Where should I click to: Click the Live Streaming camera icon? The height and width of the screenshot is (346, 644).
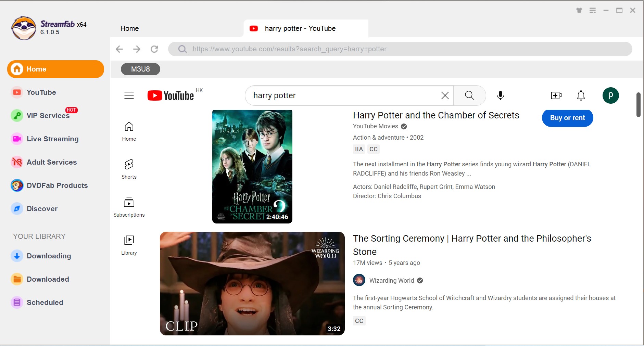pyautogui.click(x=17, y=139)
